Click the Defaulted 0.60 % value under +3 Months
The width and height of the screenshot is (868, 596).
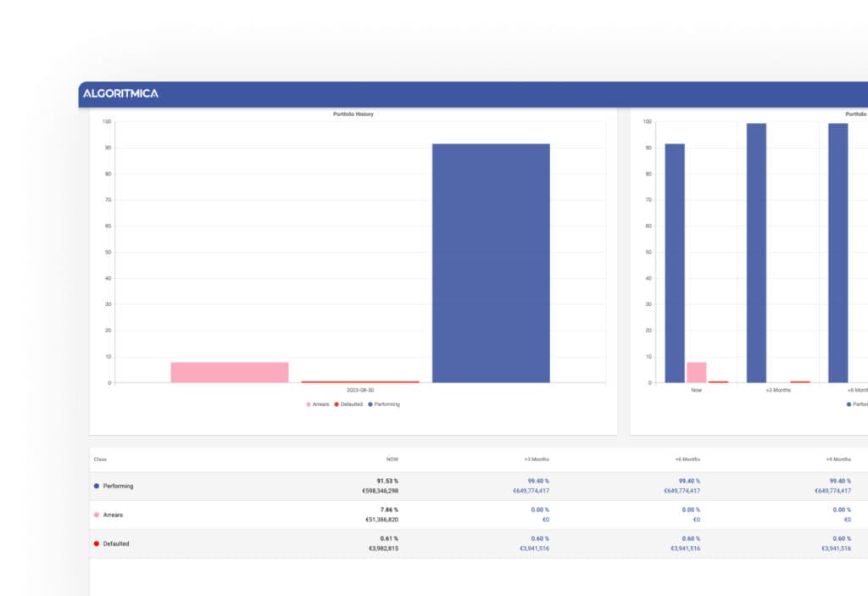click(540, 538)
